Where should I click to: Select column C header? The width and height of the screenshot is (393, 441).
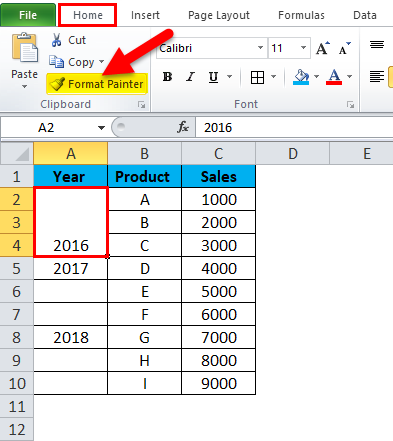(219, 154)
